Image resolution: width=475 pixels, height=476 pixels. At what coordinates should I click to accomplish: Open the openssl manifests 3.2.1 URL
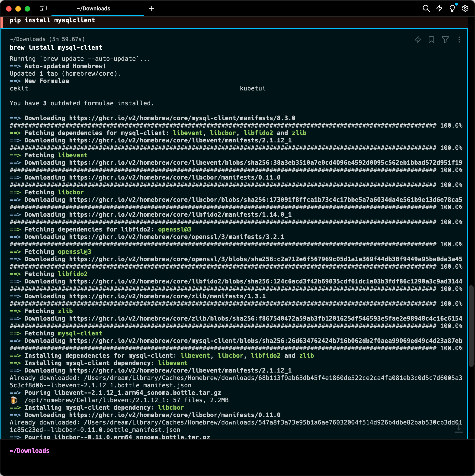(177, 237)
